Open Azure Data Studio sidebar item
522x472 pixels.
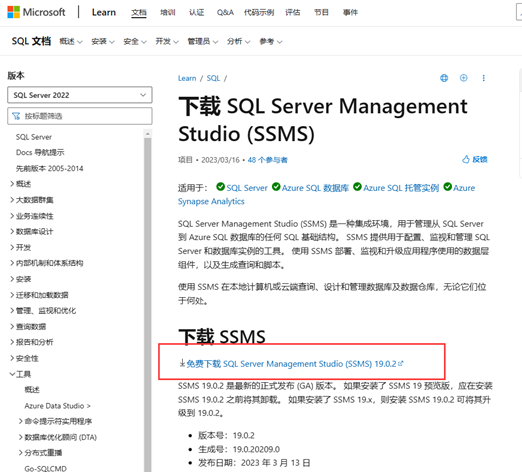click(57, 406)
